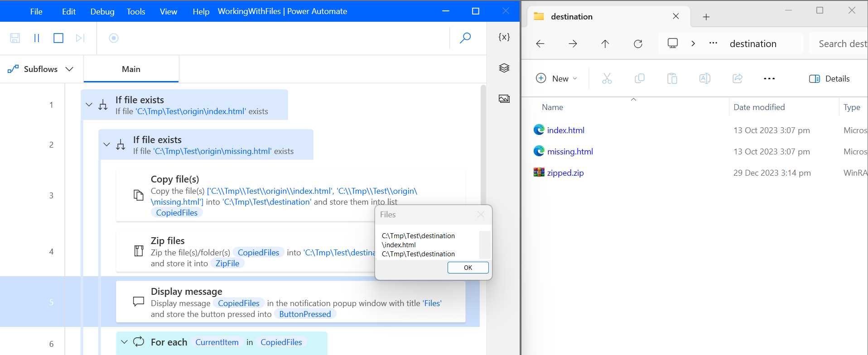Image resolution: width=868 pixels, height=355 pixels.
Task: Click the If file exists icon on line 2
Action: coord(121,145)
